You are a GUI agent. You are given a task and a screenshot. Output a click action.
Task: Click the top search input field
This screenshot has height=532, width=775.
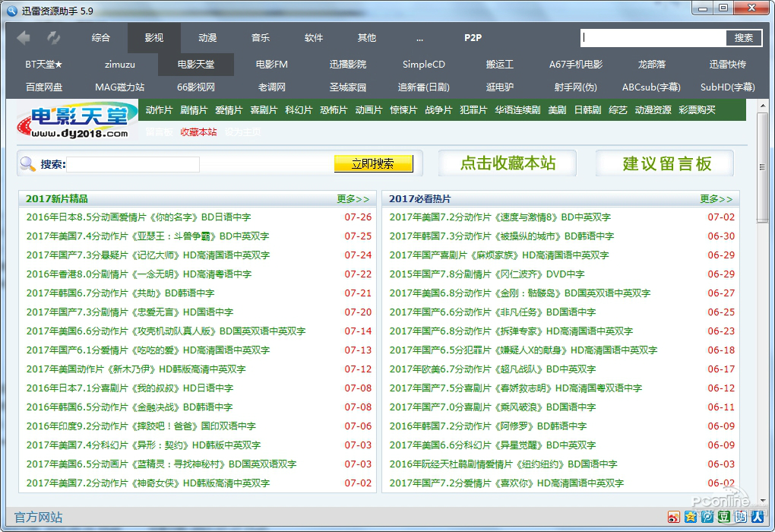point(653,38)
